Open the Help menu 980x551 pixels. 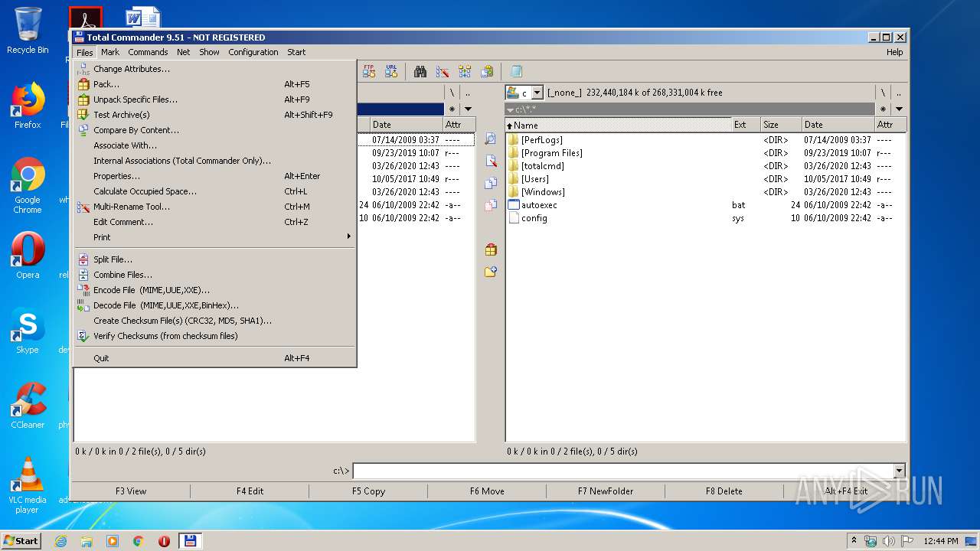point(894,52)
